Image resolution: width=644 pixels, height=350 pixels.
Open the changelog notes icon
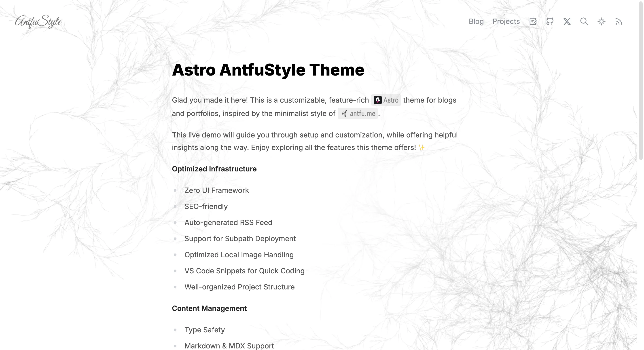533,21
